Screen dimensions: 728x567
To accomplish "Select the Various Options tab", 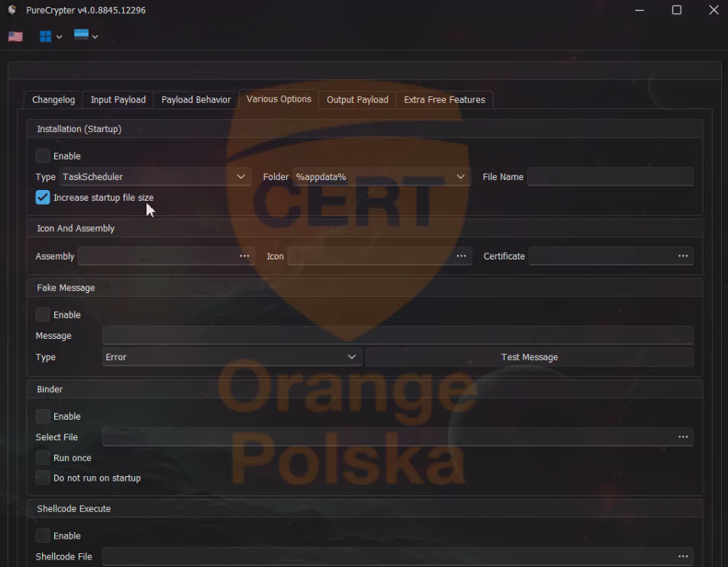I will pos(279,99).
